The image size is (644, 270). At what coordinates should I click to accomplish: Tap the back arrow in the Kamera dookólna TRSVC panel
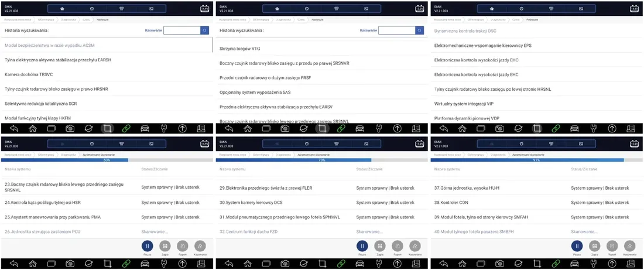click(x=13, y=129)
